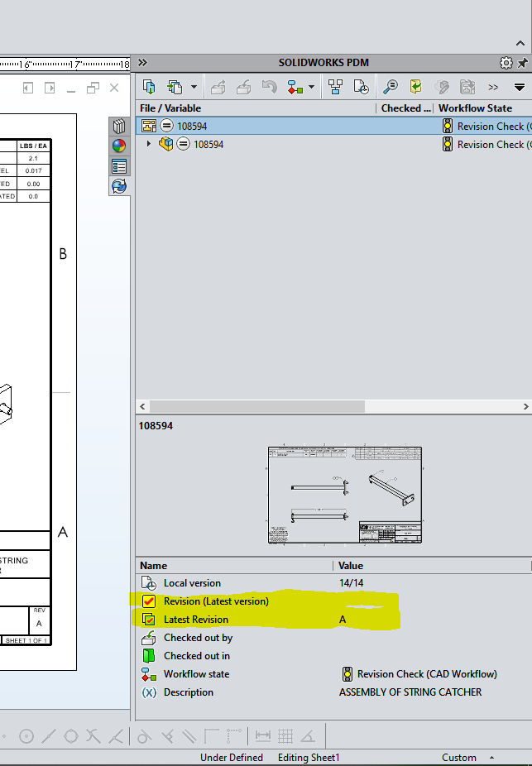Click the File / Variable column header

click(x=170, y=108)
